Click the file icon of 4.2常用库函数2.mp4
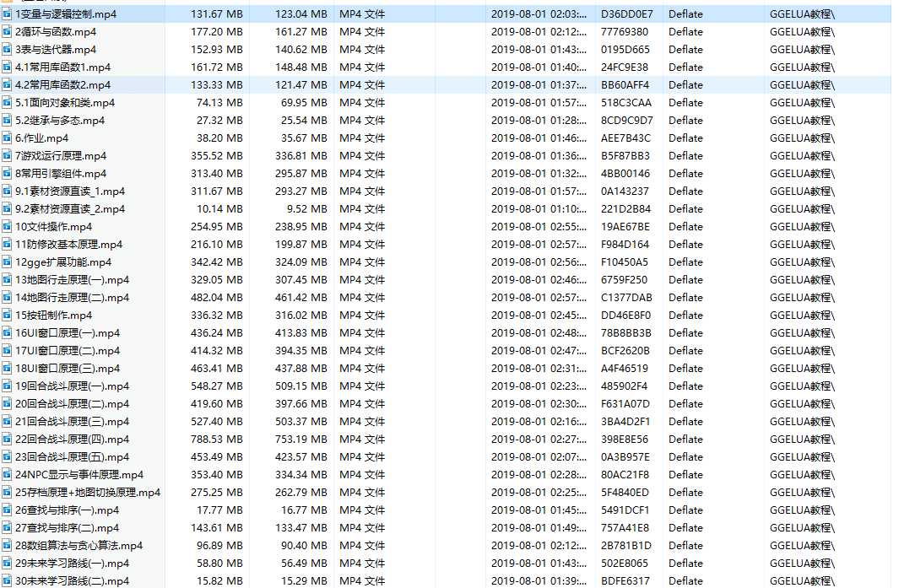This screenshot has width=915, height=588. tap(7, 84)
